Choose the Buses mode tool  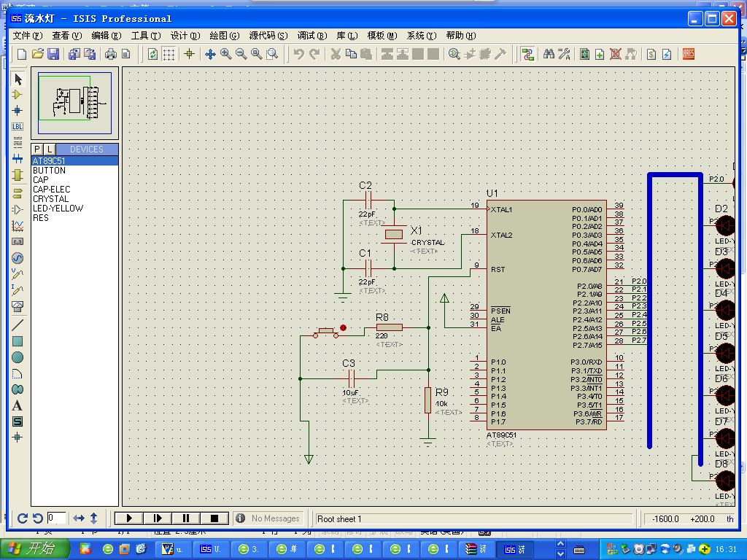pos(18,158)
